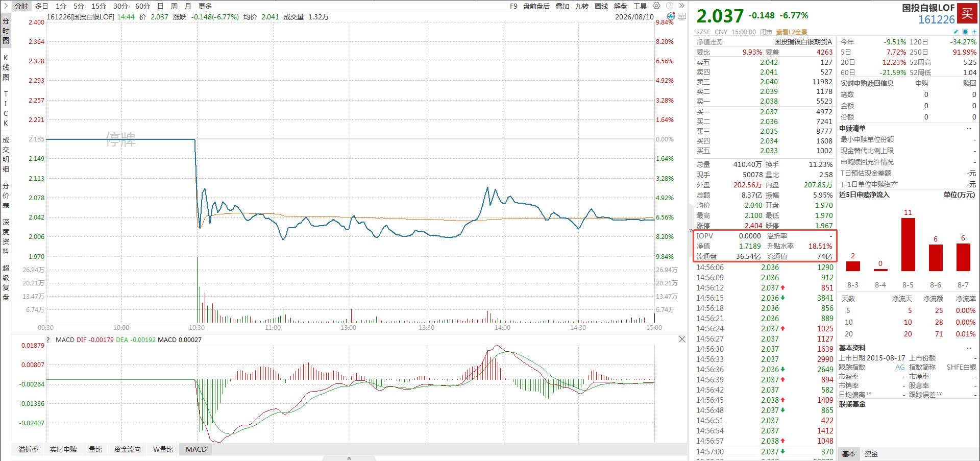
Task: Click the red 买 buy button
Action: tap(968, 13)
